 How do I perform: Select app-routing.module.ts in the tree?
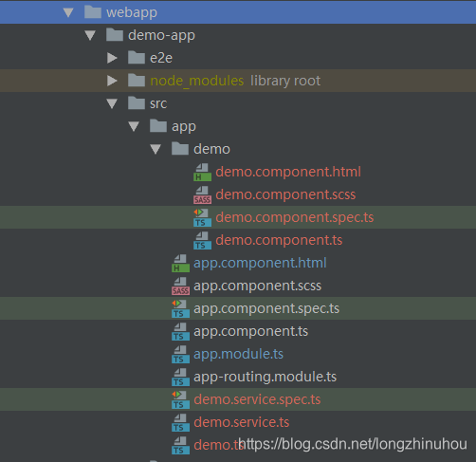click(x=265, y=377)
